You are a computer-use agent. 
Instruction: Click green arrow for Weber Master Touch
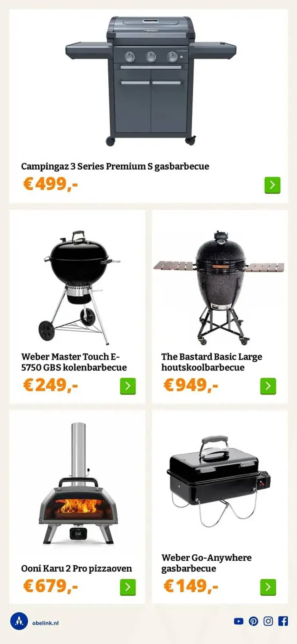pyautogui.click(x=128, y=386)
